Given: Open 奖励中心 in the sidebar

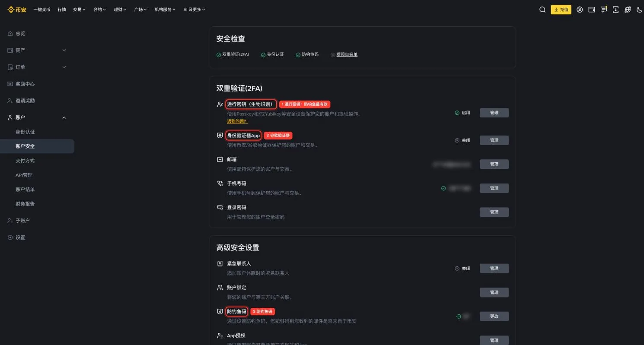Looking at the screenshot, I should 25,84.
